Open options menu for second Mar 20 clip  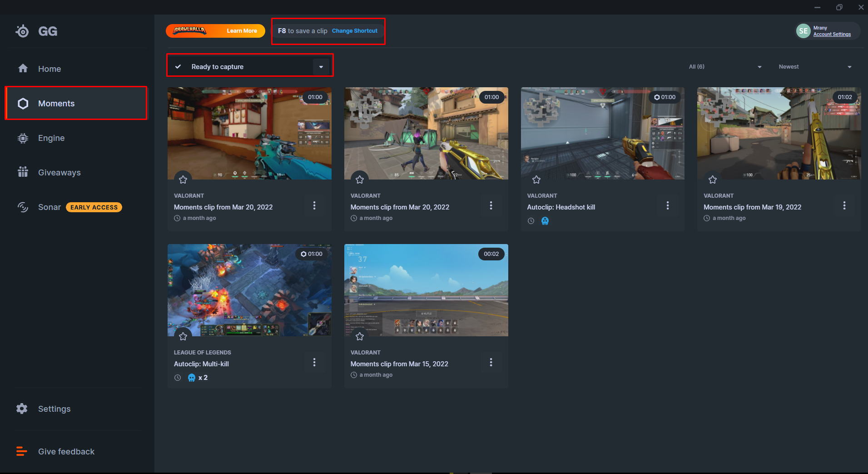(x=491, y=205)
